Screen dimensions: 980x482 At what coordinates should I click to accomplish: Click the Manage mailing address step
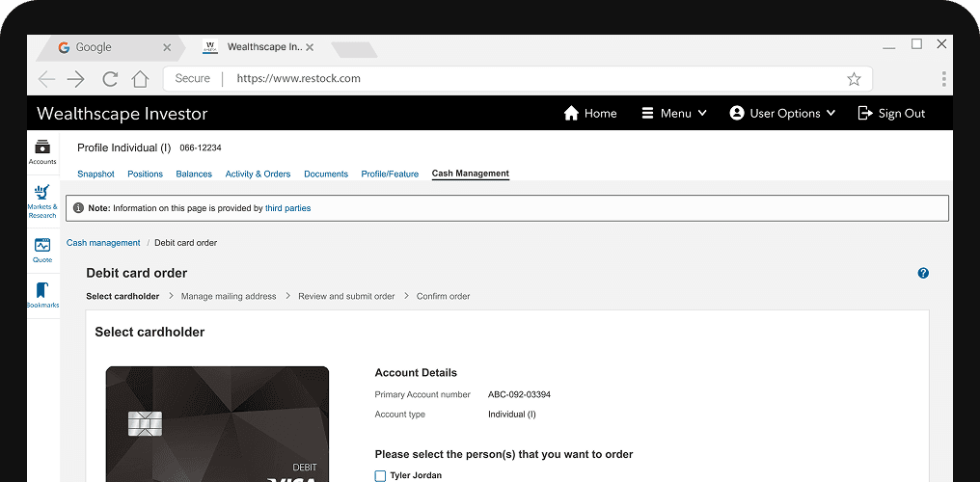(x=229, y=297)
